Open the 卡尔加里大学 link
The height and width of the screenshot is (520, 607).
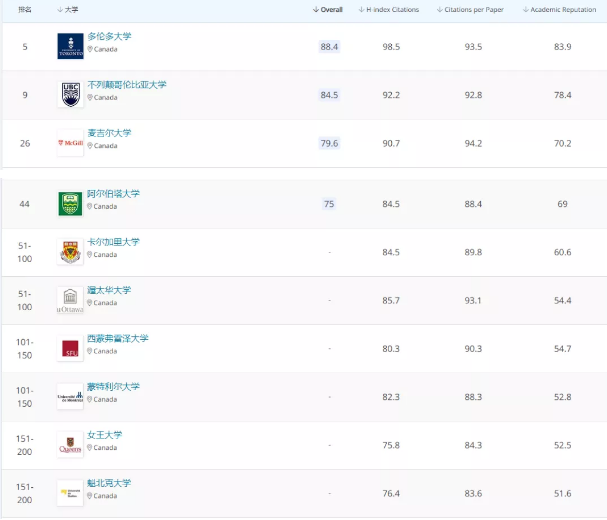click(x=113, y=242)
